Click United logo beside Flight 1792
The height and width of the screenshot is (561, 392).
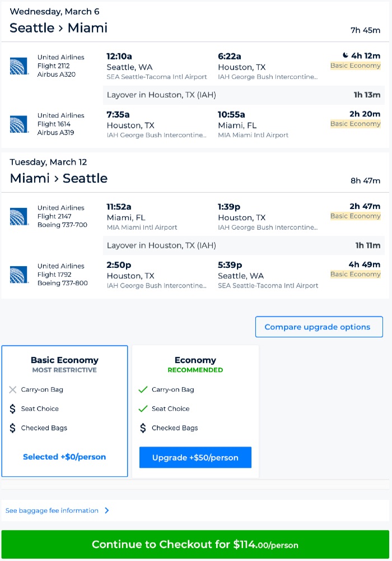(x=19, y=275)
